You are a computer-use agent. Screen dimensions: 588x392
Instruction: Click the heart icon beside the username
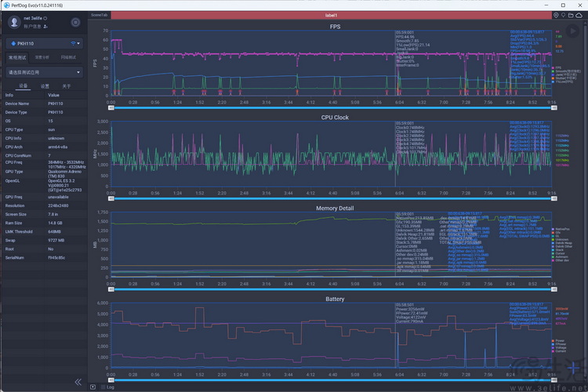tap(45, 18)
